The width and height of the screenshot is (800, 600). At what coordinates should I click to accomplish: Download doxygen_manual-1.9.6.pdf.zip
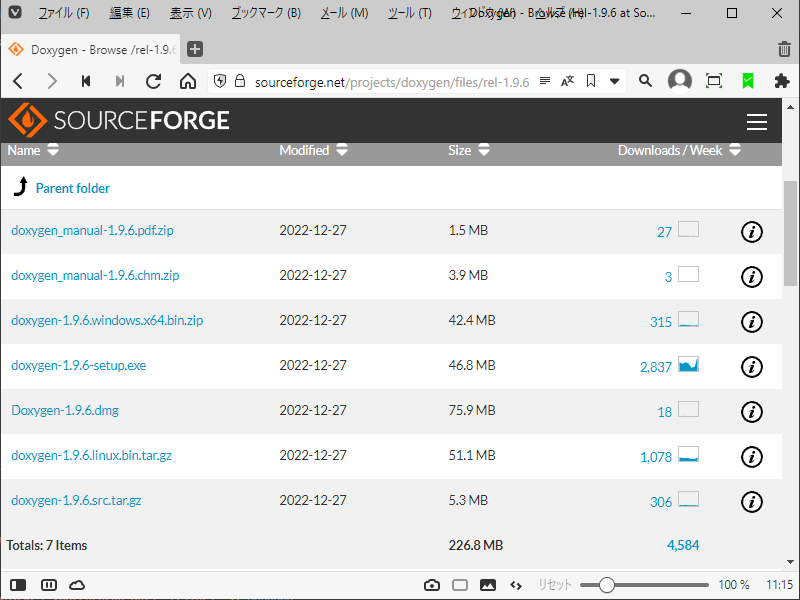click(92, 231)
